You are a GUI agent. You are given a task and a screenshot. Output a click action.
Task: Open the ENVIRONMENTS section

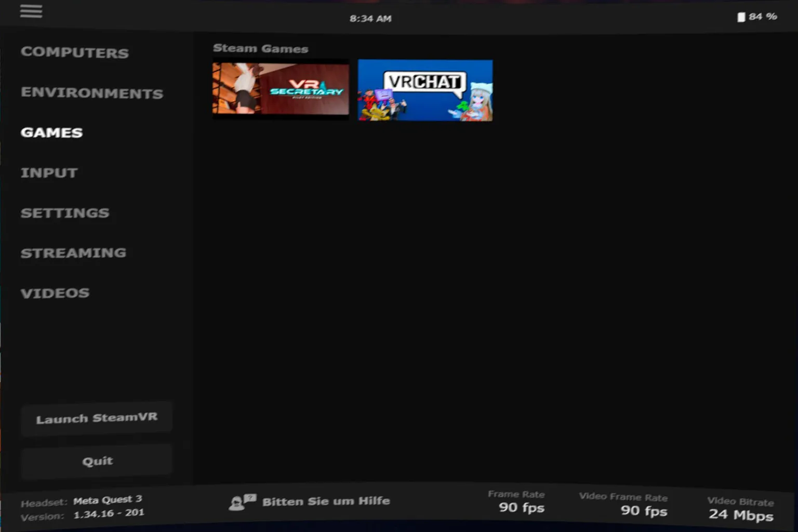pyautogui.click(x=92, y=93)
